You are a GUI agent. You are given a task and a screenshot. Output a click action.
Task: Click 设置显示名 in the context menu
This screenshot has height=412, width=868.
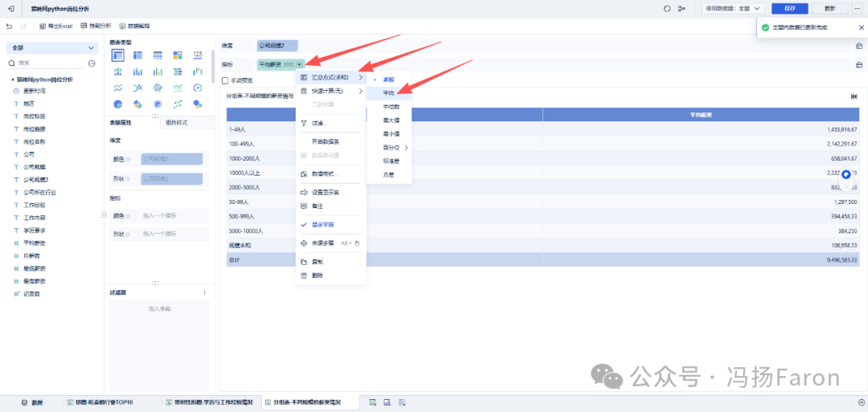pos(330,193)
